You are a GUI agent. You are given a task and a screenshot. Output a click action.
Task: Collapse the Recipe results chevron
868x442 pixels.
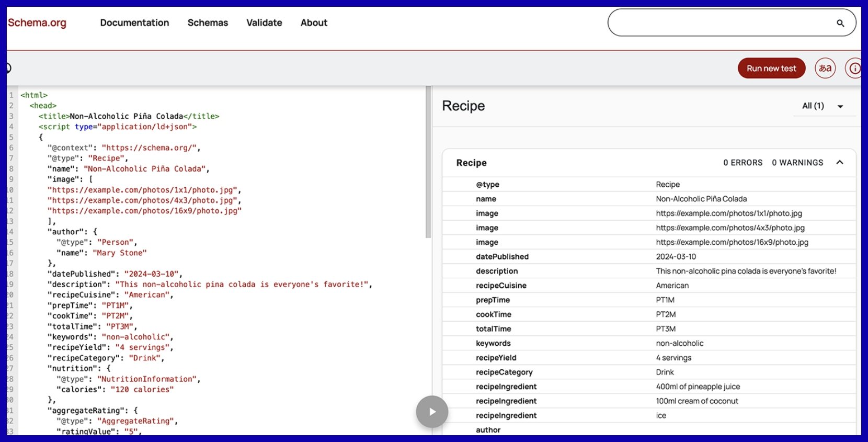tap(840, 163)
